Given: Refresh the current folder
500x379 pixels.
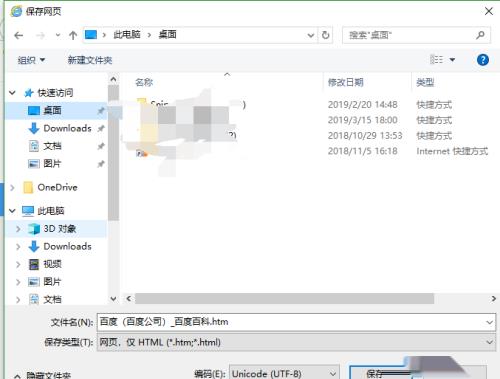Looking at the screenshot, I should click(x=326, y=35).
